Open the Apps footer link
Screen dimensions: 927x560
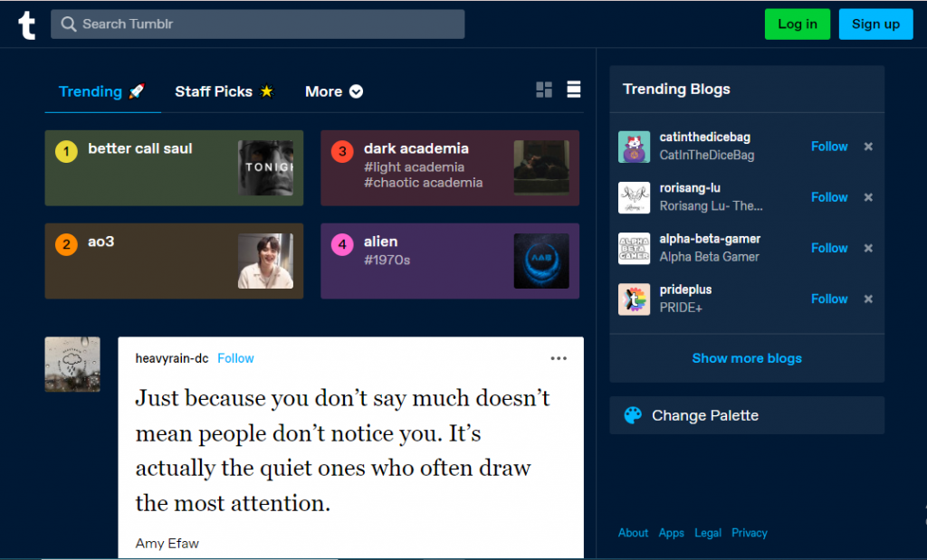[671, 533]
